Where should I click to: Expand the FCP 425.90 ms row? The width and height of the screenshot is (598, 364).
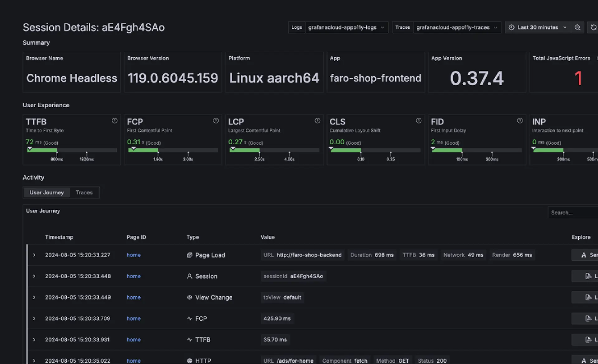34,319
